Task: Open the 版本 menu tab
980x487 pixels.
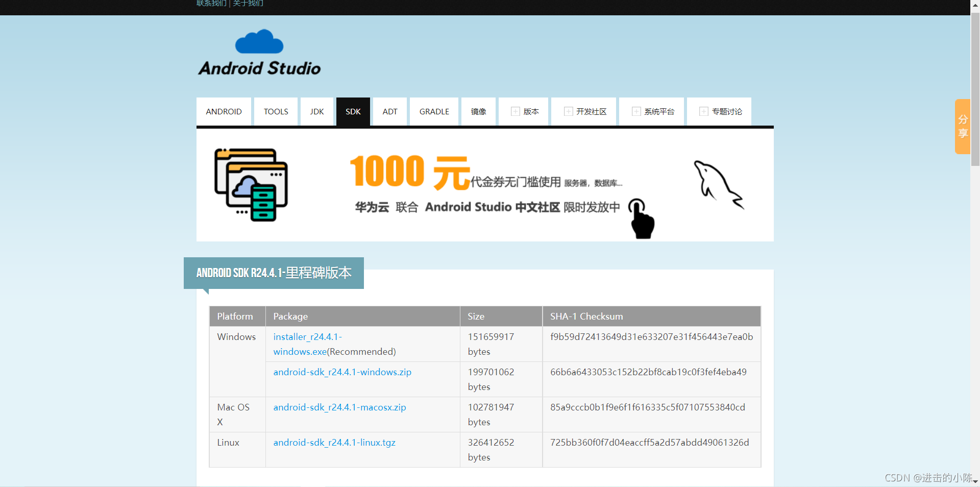Action: coord(524,111)
